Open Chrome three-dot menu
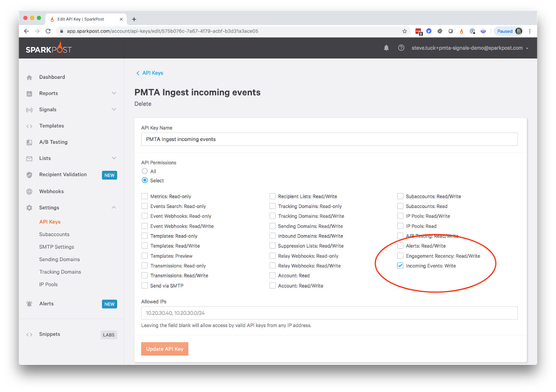This screenshot has height=392, width=556. (x=530, y=31)
